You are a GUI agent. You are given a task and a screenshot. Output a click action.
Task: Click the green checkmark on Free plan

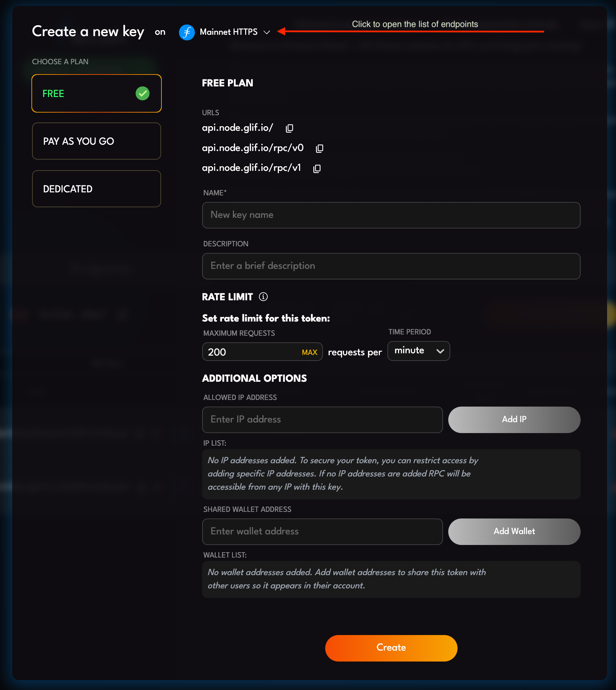point(143,93)
